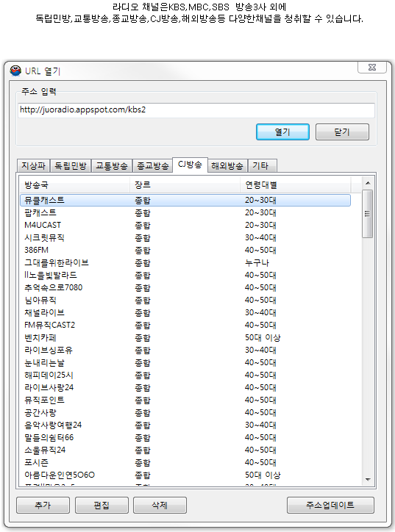The height and width of the screenshot is (532, 395).
Task: Select the 팝캐스트 station row
Action: point(185,213)
